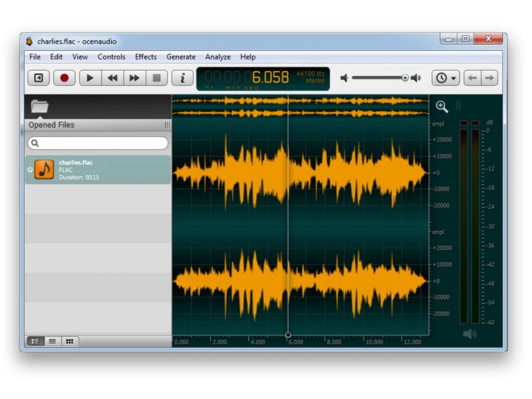Click the grip handle beside the zoom icon
Image resolution: width=532 pixels, height=399 pixels.
pyautogui.click(x=458, y=106)
